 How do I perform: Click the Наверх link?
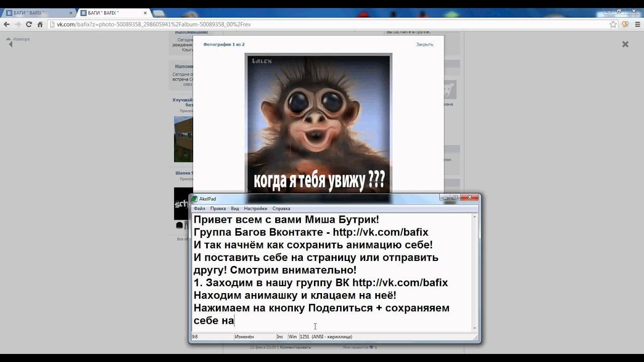point(22,39)
